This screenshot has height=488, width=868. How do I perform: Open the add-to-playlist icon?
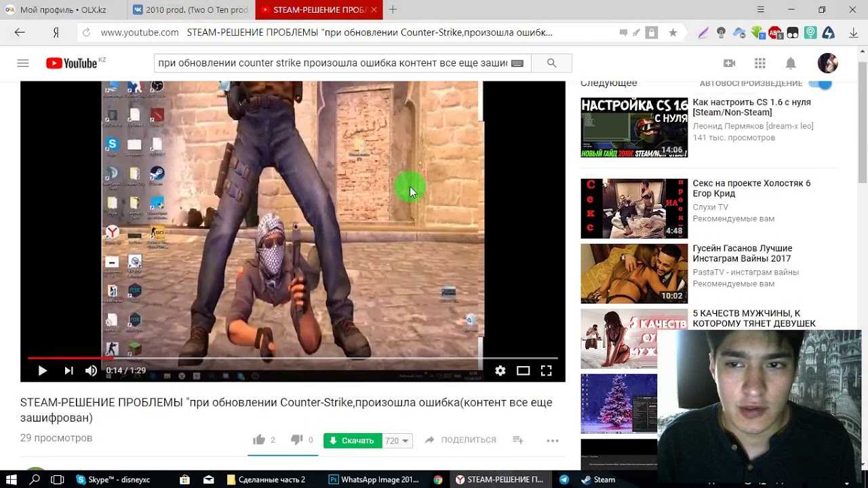(518, 440)
